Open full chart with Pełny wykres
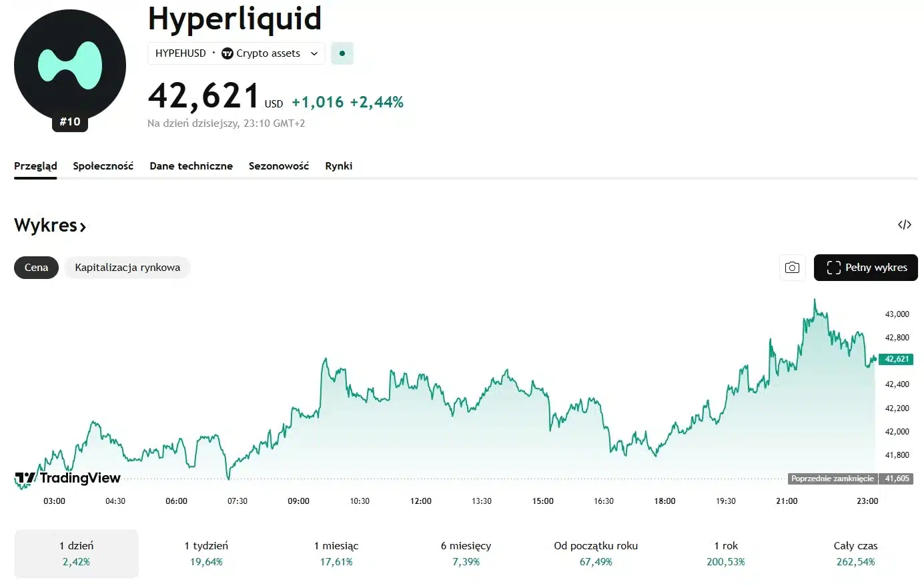 tap(866, 268)
